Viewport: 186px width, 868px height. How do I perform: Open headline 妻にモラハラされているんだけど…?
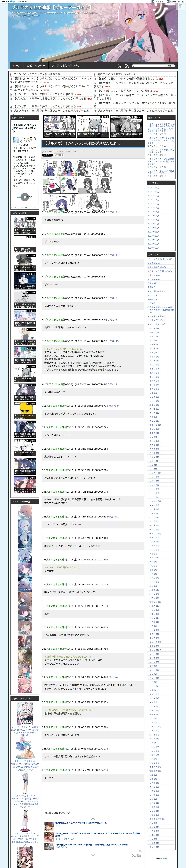(118, 74)
